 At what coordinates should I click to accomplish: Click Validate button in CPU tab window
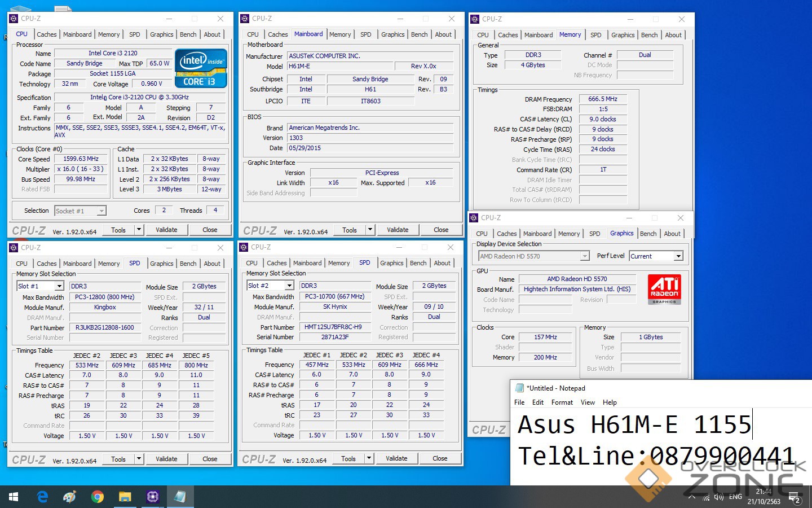pyautogui.click(x=166, y=230)
